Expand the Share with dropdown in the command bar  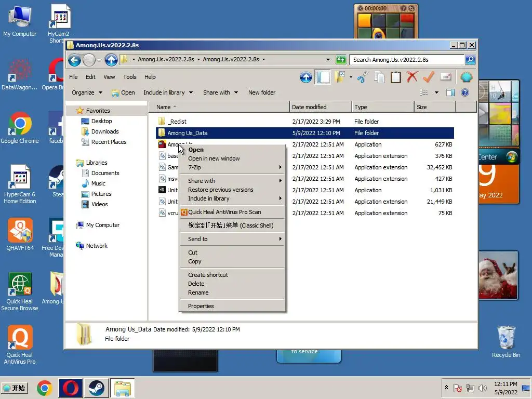220,92
